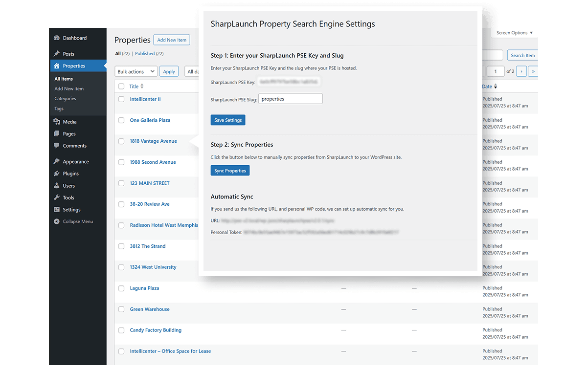Go to next page arrow
The height and width of the screenshot is (392, 587).
click(x=521, y=71)
